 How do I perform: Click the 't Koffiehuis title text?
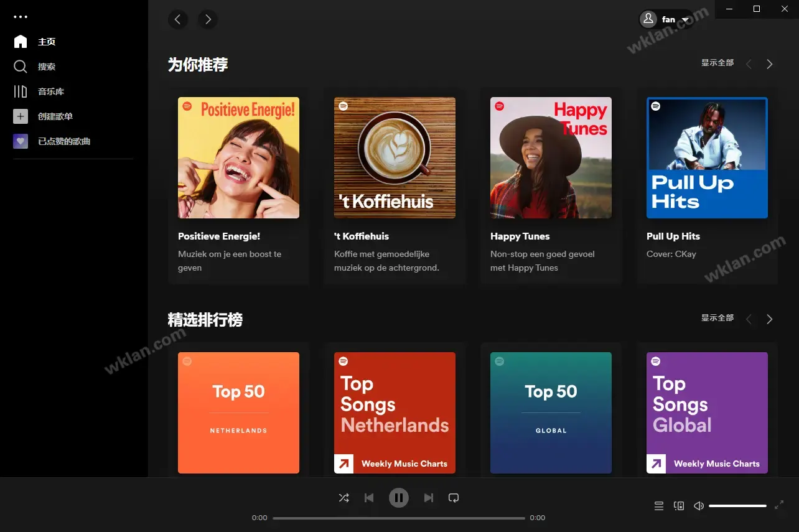click(362, 236)
